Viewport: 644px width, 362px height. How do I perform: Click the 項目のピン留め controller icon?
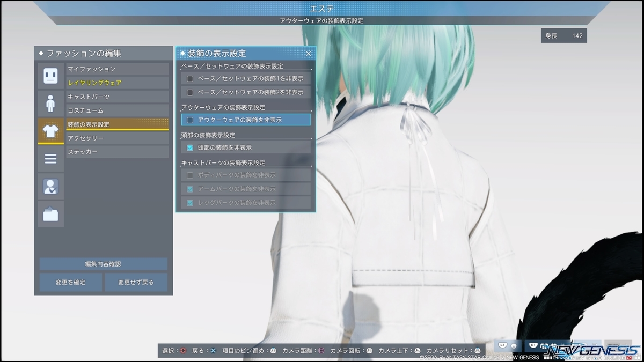273,351
